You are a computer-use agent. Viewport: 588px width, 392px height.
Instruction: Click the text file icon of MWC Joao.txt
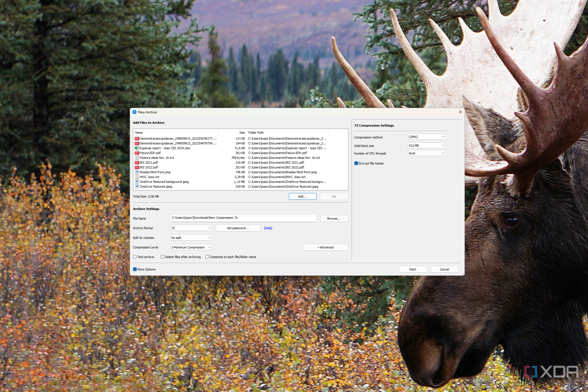(x=137, y=177)
